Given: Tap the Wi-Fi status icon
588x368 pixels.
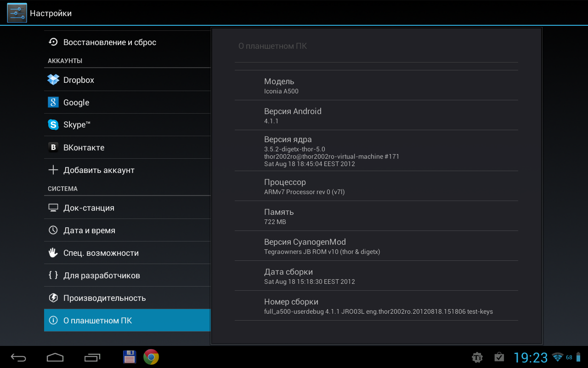Looking at the screenshot, I should [558, 357].
